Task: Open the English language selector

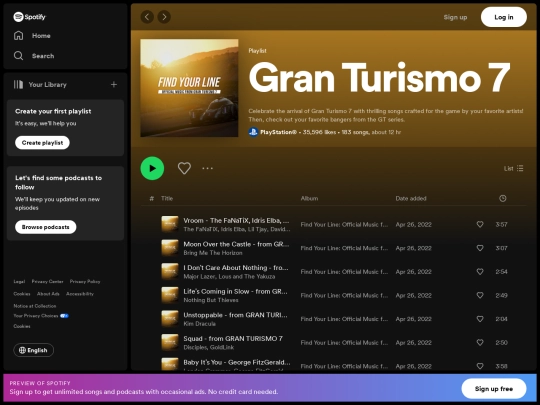Action: 33,350
